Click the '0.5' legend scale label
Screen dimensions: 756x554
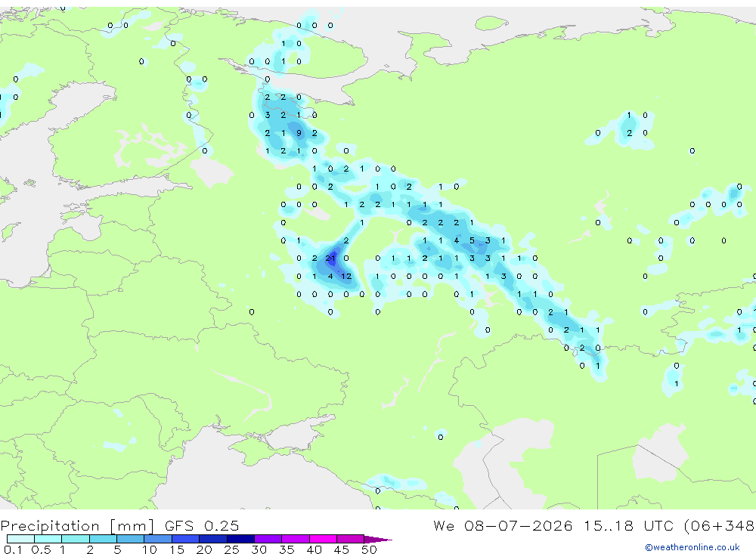[41, 549]
